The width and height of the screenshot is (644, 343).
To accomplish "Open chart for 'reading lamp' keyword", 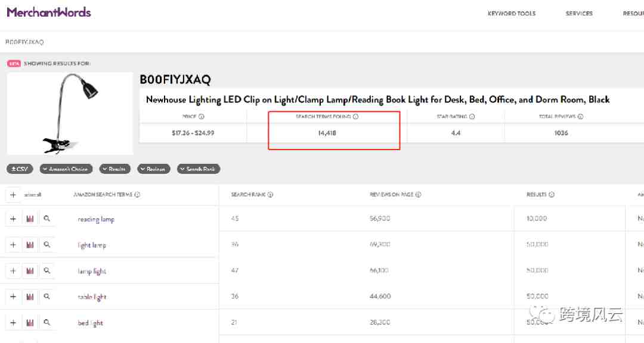I will [x=30, y=219].
